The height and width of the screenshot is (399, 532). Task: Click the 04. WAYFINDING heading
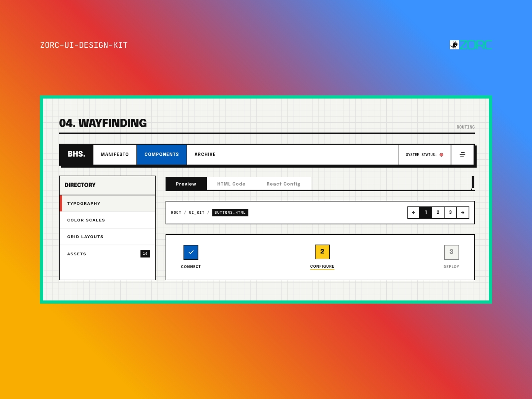pos(103,123)
